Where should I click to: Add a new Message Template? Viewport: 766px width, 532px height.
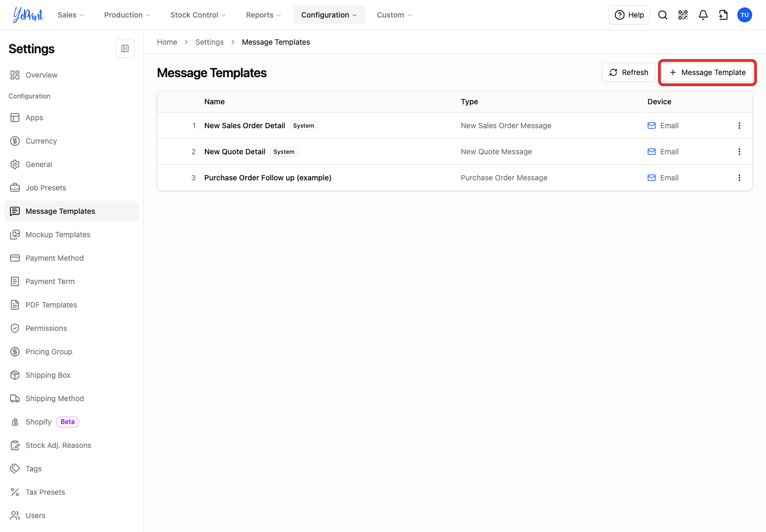pyautogui.click(x=707, y=72)
